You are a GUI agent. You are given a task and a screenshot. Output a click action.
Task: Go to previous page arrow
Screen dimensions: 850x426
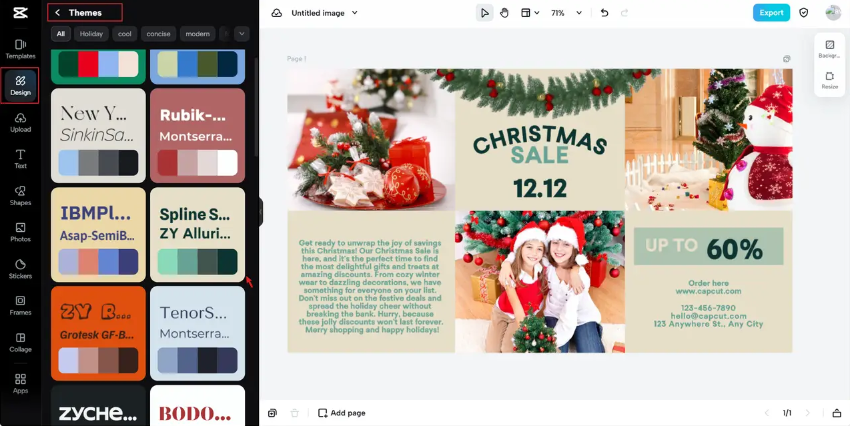pos(767,413)
